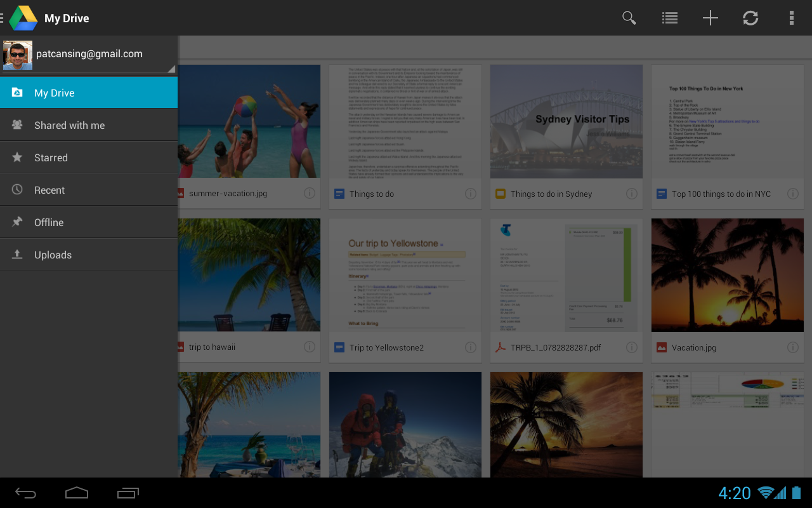Tap the Android back button

click(26, 493)
